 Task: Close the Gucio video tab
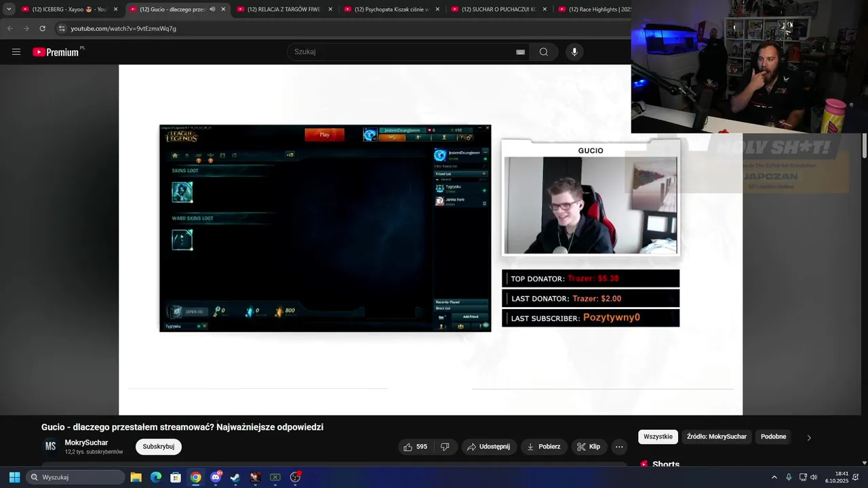pyautogui.click(x=223, y=9)
